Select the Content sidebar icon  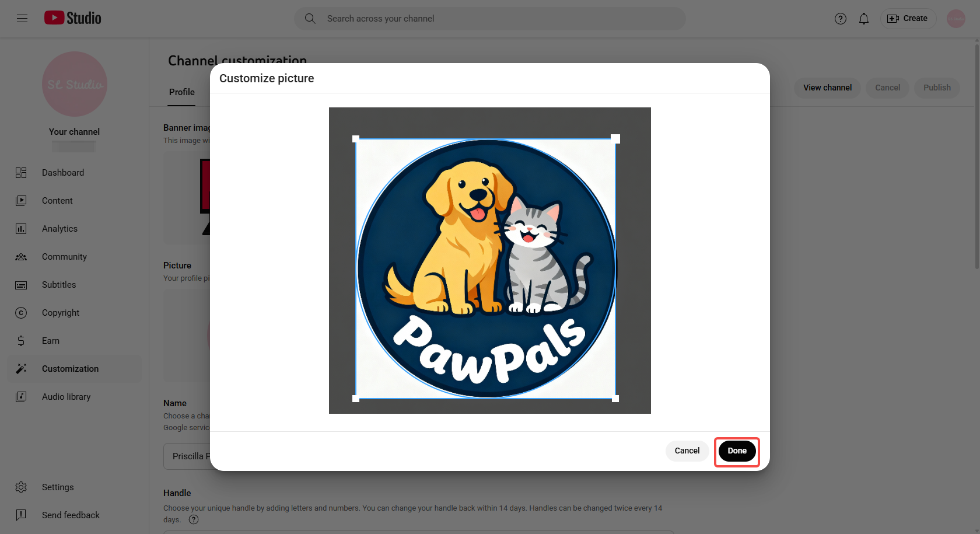point(21,200)
